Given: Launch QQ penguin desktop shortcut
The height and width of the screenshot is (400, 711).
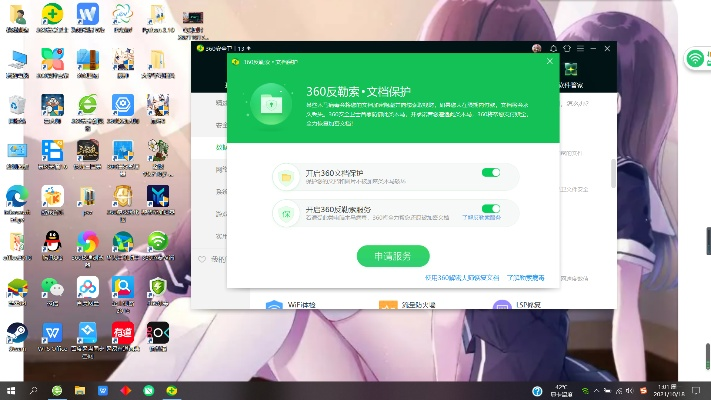Looking at the screenshot, I should (x=51, y=241).
